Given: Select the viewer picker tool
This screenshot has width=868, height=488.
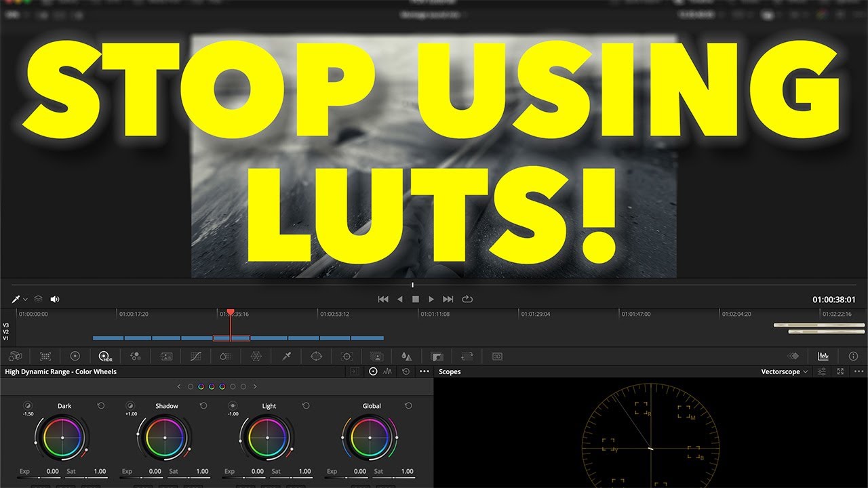Looking at the screenshot, I should click(x=15, y=299).
